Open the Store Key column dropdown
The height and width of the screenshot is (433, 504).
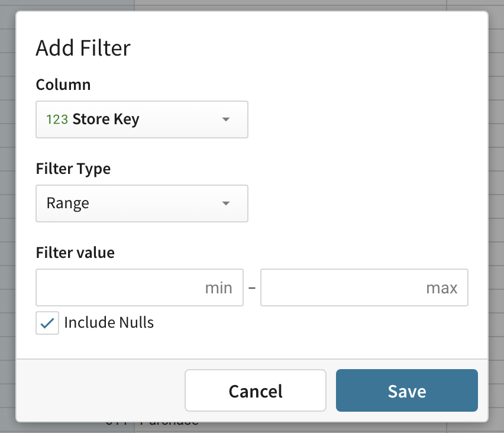click(142, 119)
